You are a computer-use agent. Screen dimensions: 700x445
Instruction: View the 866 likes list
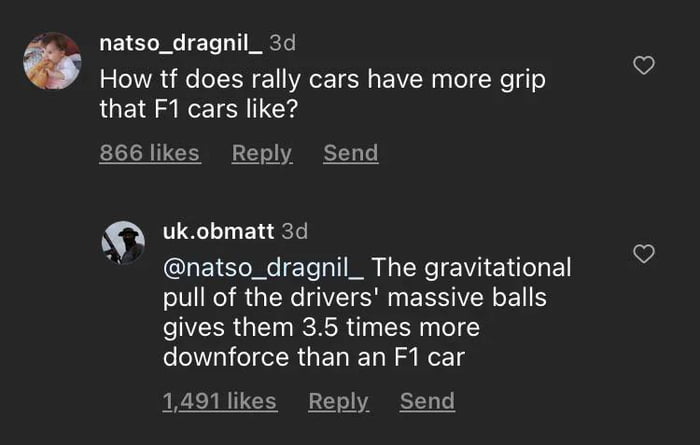(x=149, y=153)
